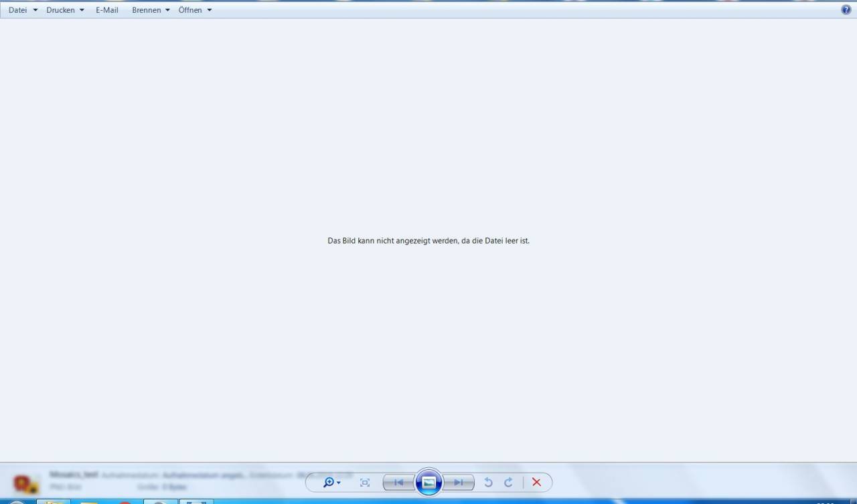Skip to the next image

point(459,483)
